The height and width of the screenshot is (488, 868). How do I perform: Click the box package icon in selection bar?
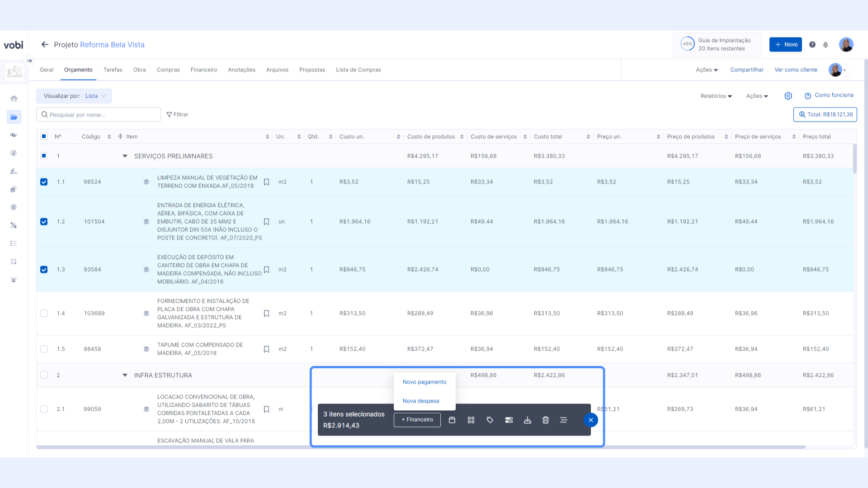coord(452,420)
